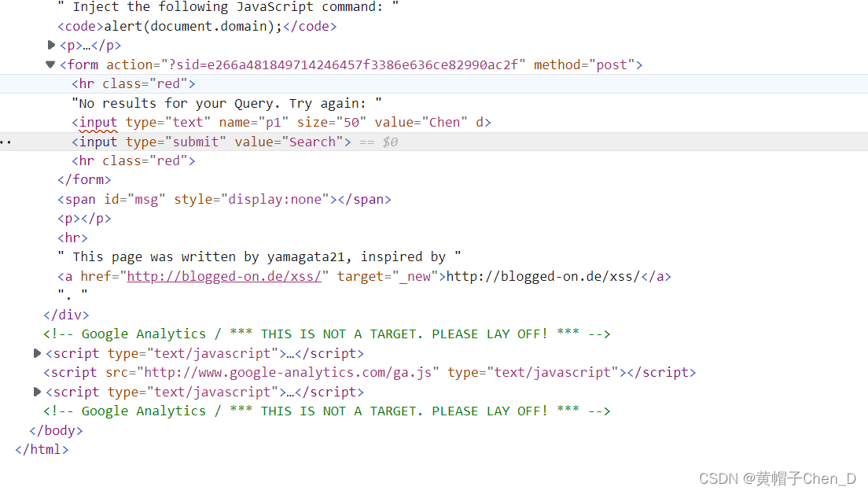This screenshot has width=868, height=494.
Task: Click the ". " text node below the anchor
Action: click(x=72, y=293)
